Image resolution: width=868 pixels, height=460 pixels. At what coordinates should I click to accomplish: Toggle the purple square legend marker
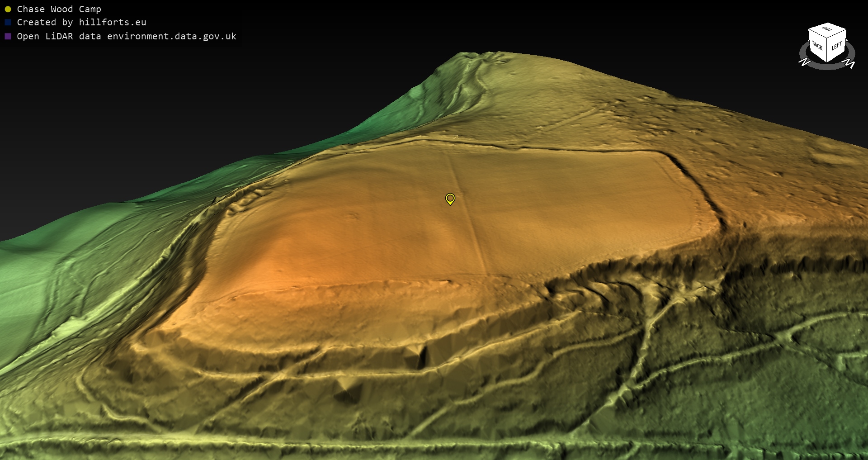point(8,36)
